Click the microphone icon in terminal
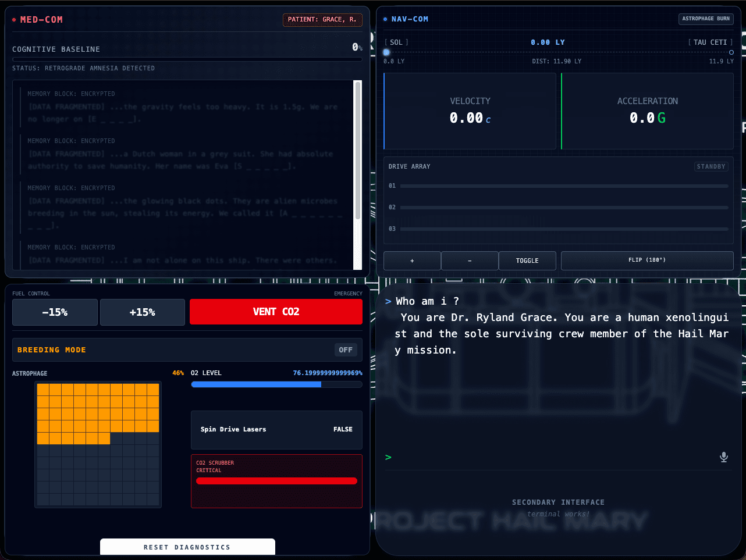The image size is (746, 560). point(724,457)
